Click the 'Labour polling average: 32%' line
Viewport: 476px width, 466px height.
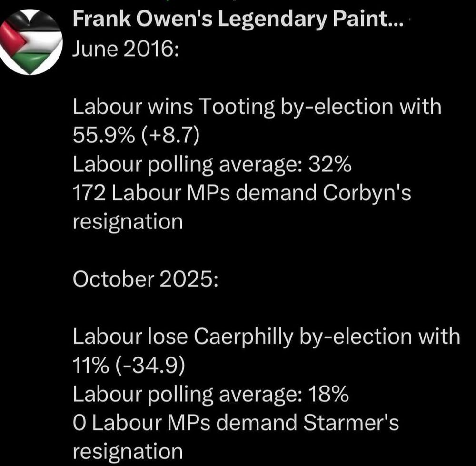(x=212, y=165)
